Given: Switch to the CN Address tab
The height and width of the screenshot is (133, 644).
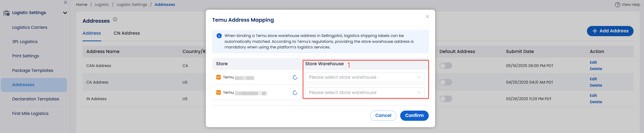Looking at the screenshot, I should tap(127, 33).
